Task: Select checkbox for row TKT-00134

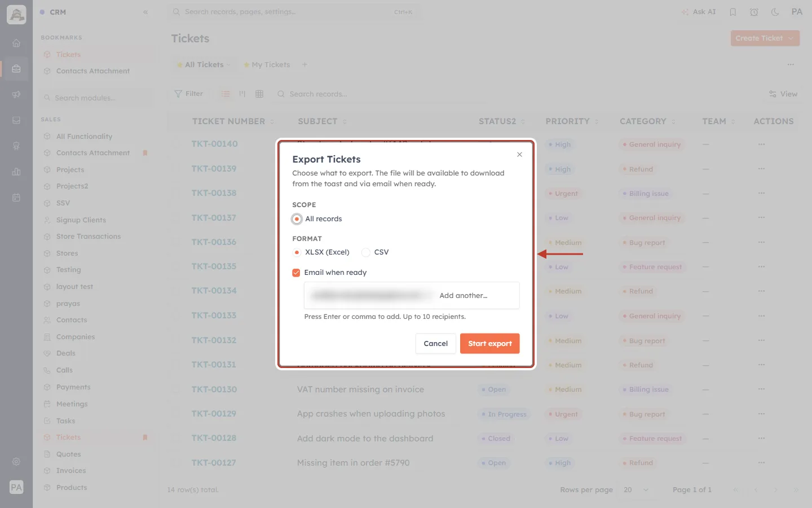Action: [x=177, y=291]
